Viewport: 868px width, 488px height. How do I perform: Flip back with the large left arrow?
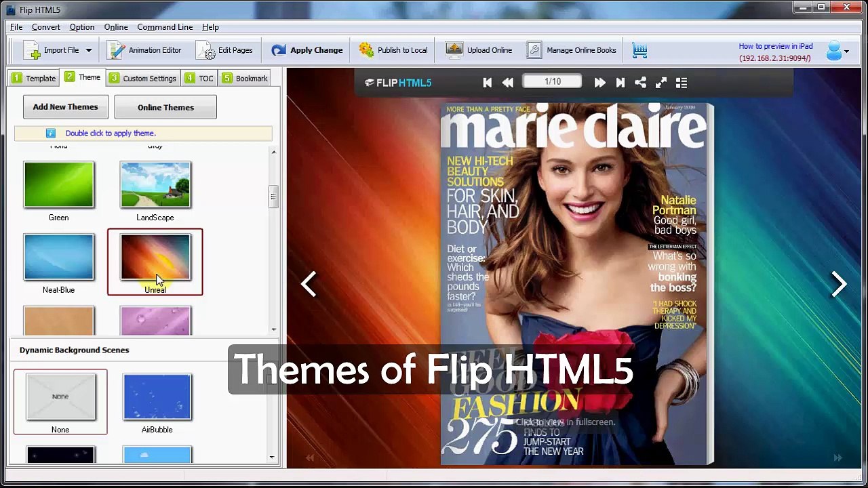pyautogui.click(x=309, y=284)
